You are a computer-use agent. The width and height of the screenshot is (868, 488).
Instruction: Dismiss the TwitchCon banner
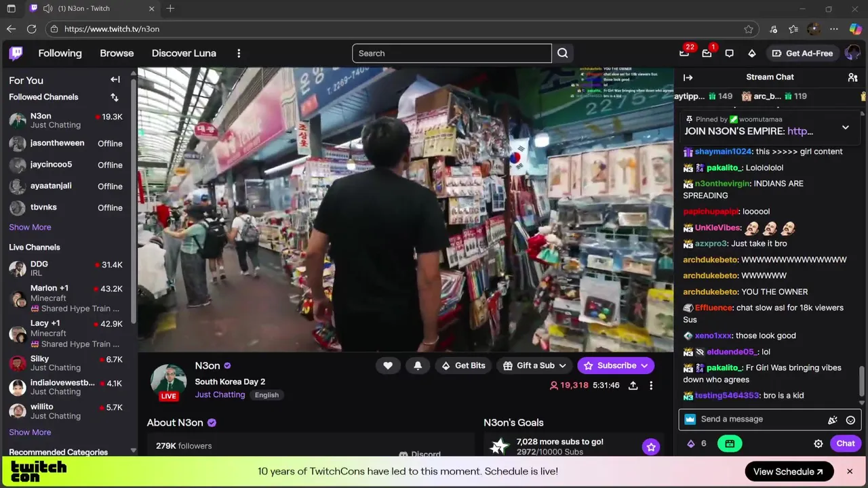pos(850,472)
